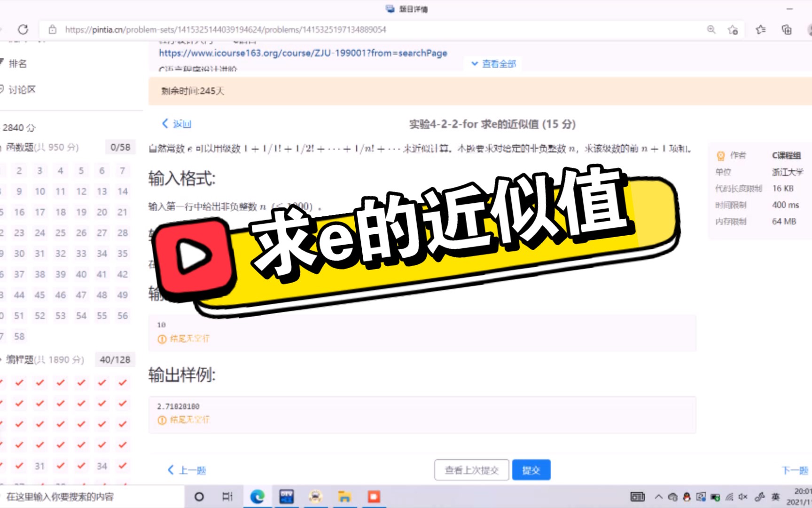The height and width of the screenshot is (508, 812).
Task: Open the icourse163 course hyperlink
Action: click(303, 53)
